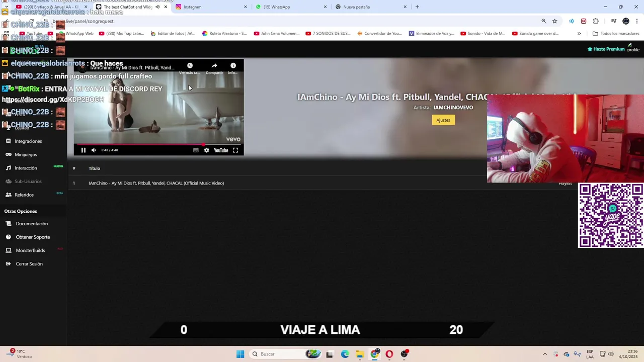Open Convertidor de You... bookmark

380,34
